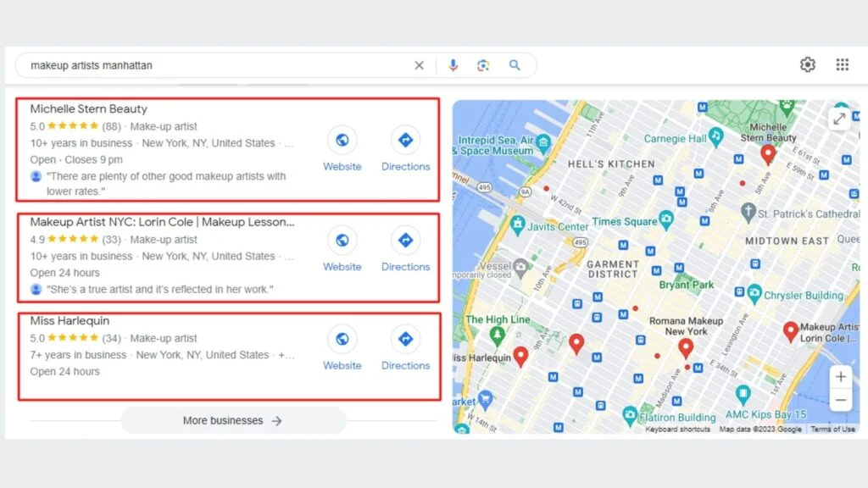The image size is (868, 488).
Task: Get directions to Miss Harlequin
Action: 405,339
